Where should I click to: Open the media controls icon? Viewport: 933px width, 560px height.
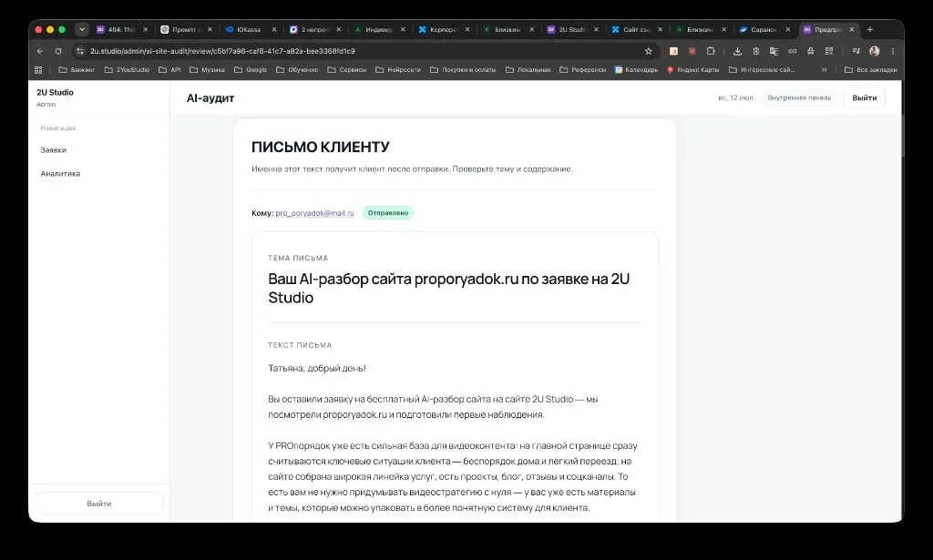coord(856,51)
